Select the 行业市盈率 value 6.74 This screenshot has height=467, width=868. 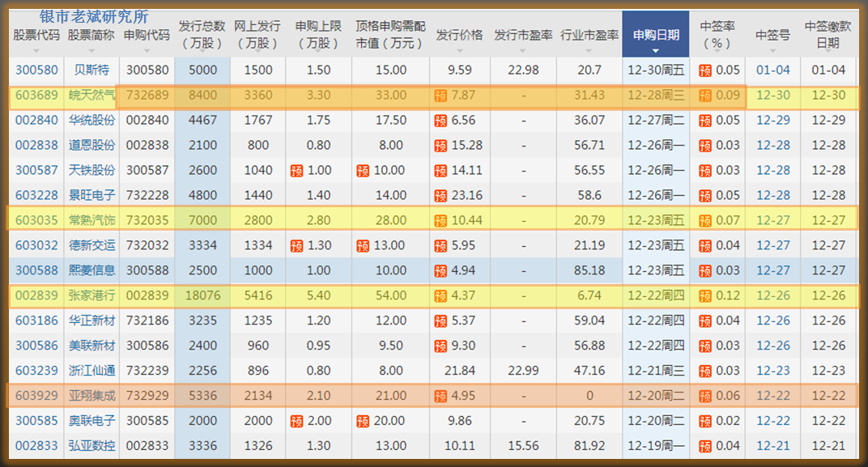click(x=589, y=295)
